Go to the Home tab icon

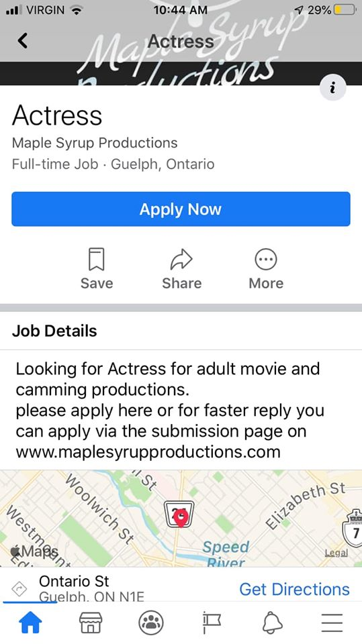point(31,623)
